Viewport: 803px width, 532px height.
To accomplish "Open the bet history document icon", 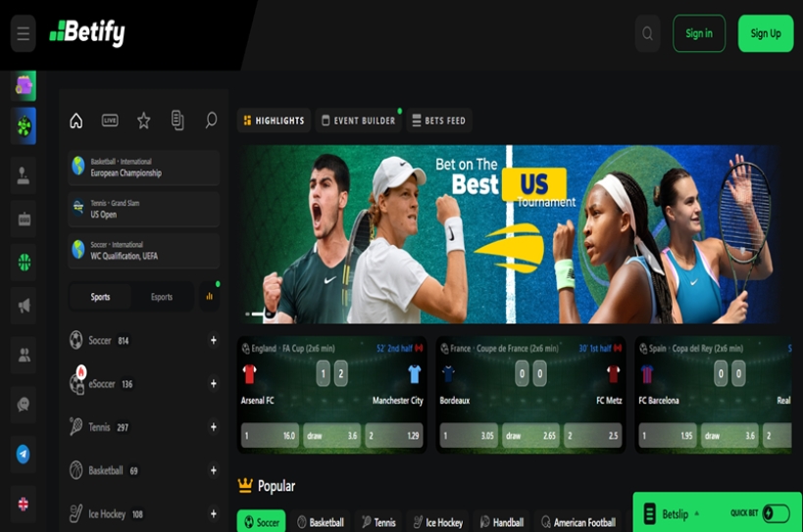I will point(177,121).
